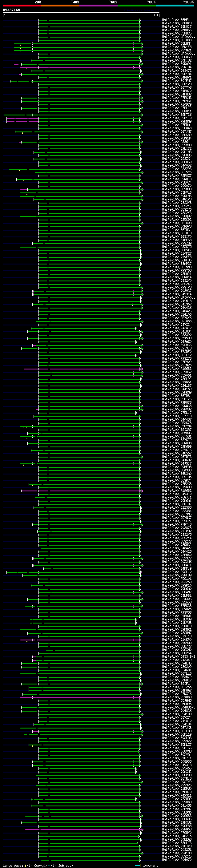Click the cyan ~100% identity legend bar
This screenshot has height=868, width=197.
(x=175, y=6)
